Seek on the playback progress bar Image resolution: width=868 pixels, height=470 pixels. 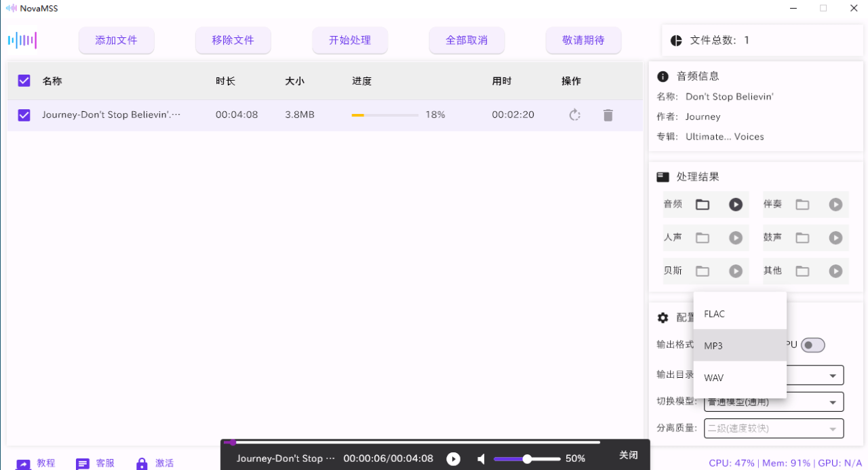(412, 442)
